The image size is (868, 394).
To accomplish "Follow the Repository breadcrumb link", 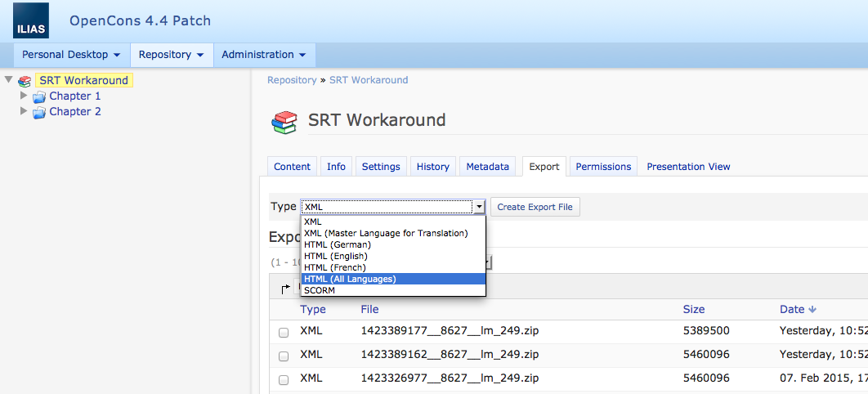I will click(x=291, y=80).
